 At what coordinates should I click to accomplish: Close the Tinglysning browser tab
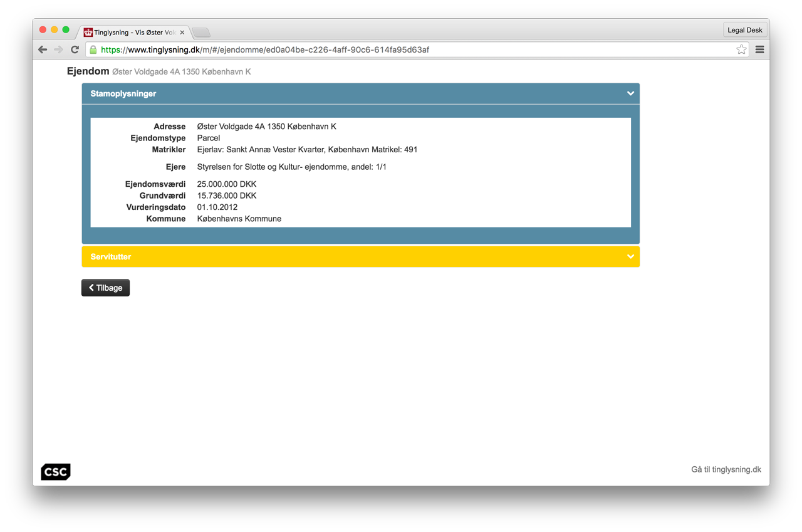click(182, 32)
